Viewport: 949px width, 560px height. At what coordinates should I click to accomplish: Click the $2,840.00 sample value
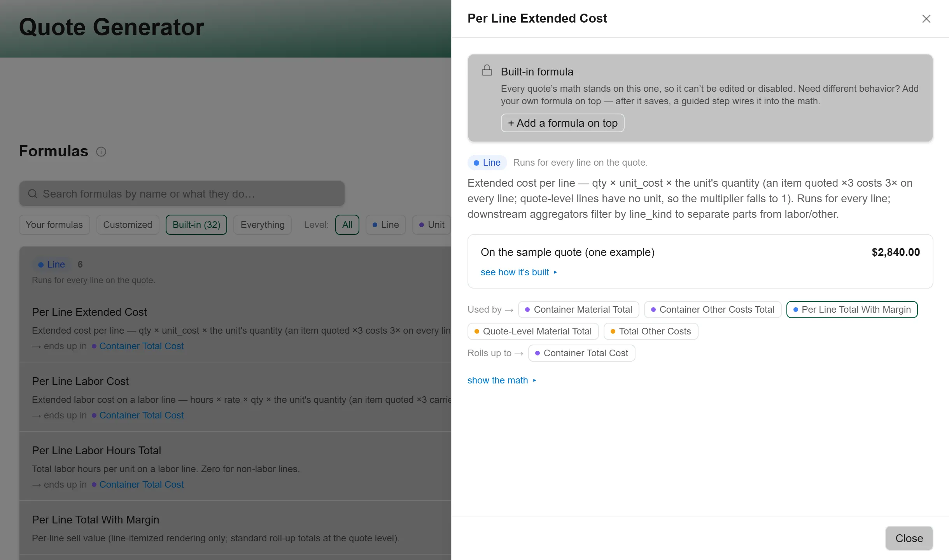tap(896, 252)
